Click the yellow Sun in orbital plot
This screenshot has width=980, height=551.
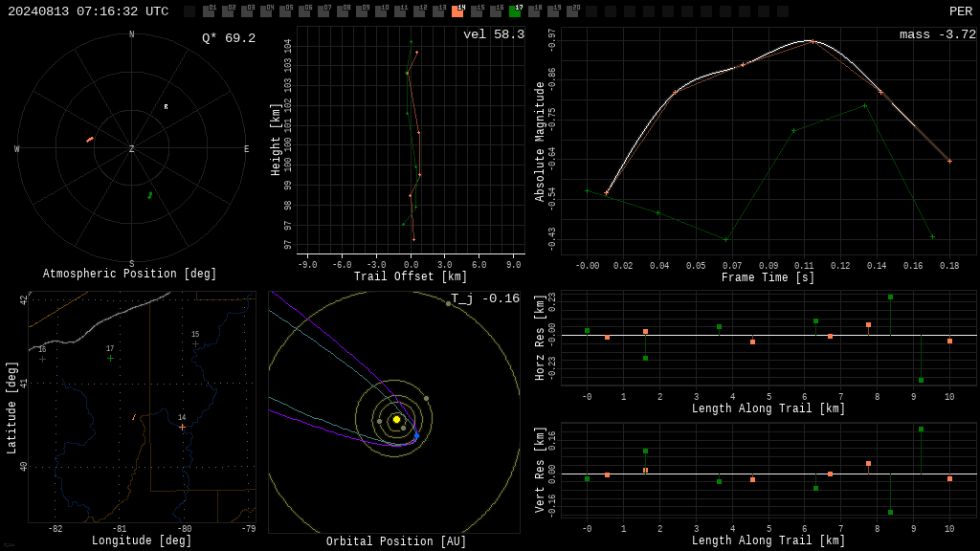396,419
